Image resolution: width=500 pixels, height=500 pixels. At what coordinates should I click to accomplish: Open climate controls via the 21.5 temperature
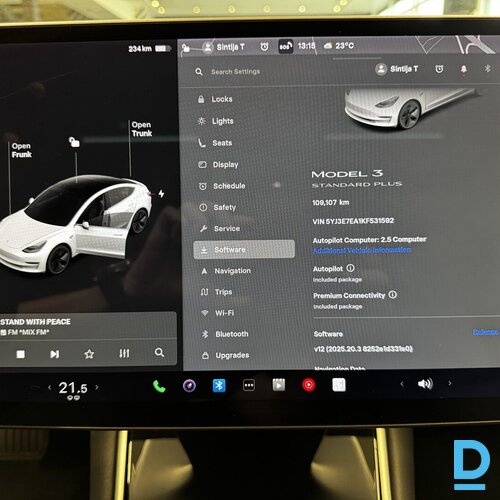(x=73, y=388)
